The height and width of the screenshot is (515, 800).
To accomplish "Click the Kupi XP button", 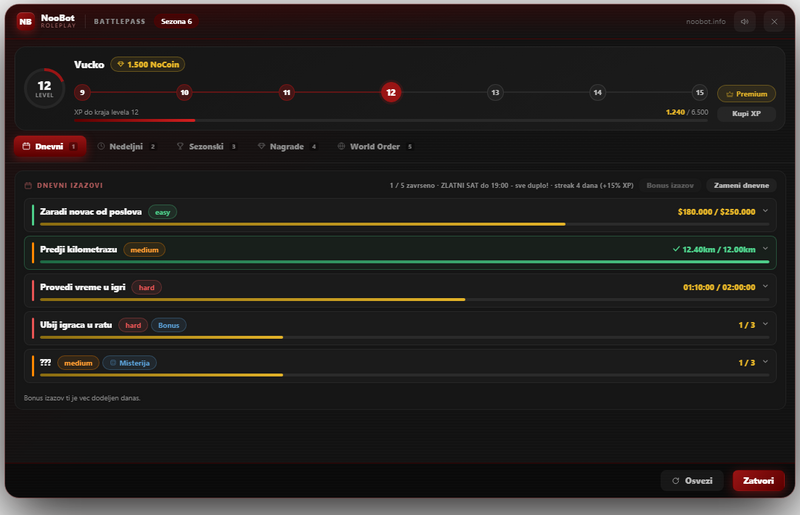I will click(x=746, y=113).
